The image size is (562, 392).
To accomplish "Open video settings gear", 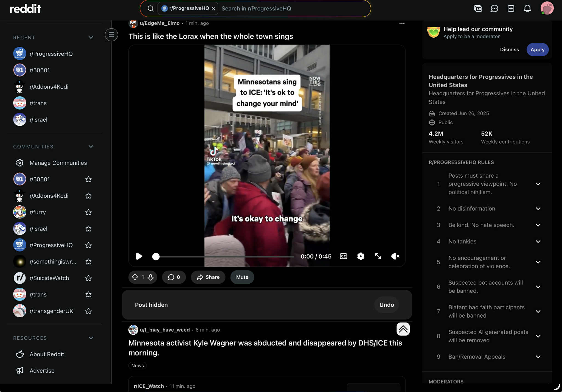I will click(361, 256).
